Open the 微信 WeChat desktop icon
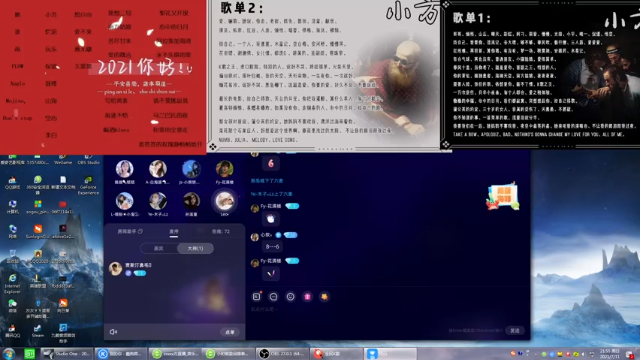Screen dimensions: 640x360 click(x=13, y=306)
